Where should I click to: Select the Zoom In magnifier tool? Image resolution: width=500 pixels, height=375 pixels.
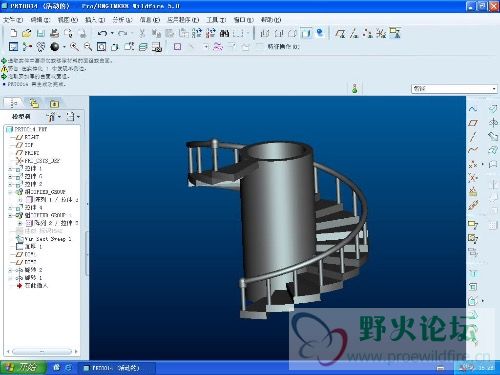tap(74, 47)
